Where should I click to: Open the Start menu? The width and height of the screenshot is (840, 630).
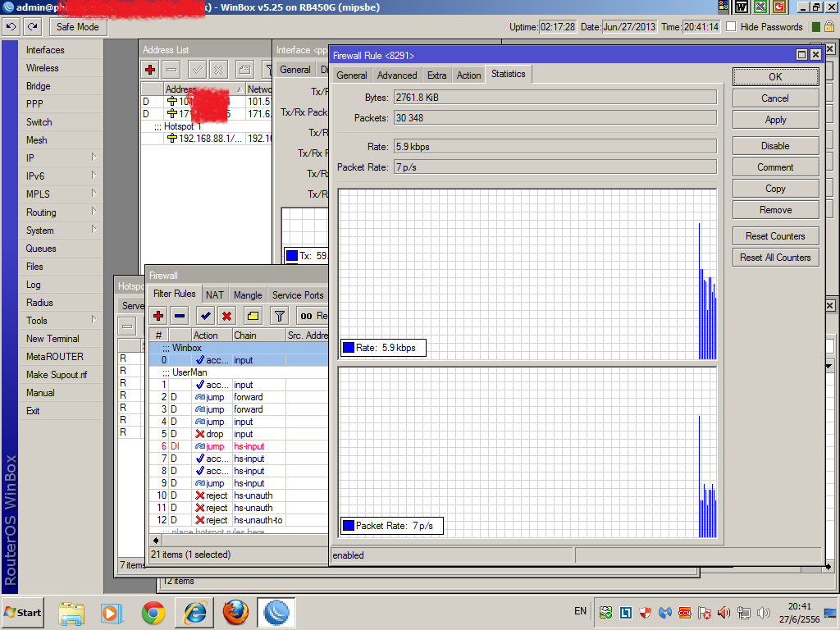pos(22,612)
